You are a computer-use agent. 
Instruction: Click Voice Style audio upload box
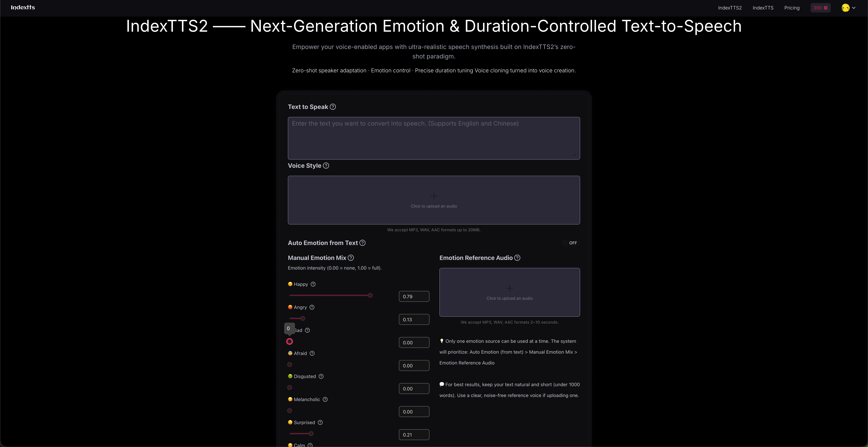point(434,200)
